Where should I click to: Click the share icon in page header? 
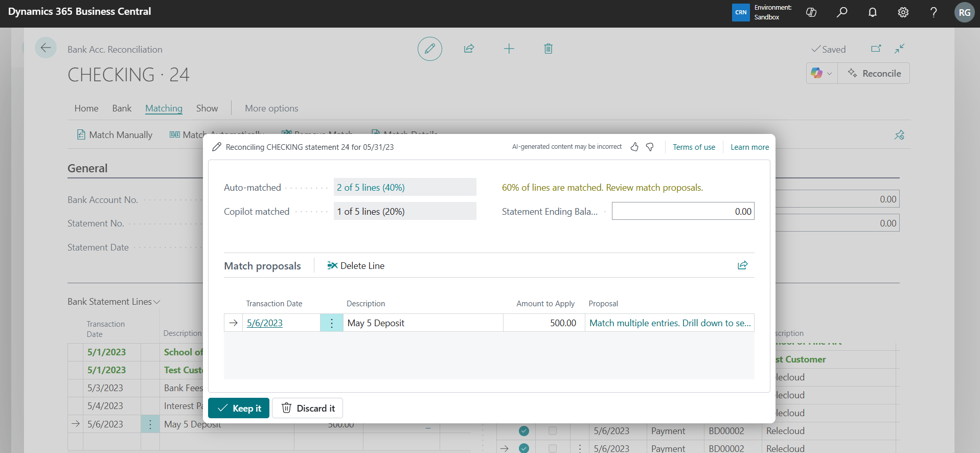469,49
